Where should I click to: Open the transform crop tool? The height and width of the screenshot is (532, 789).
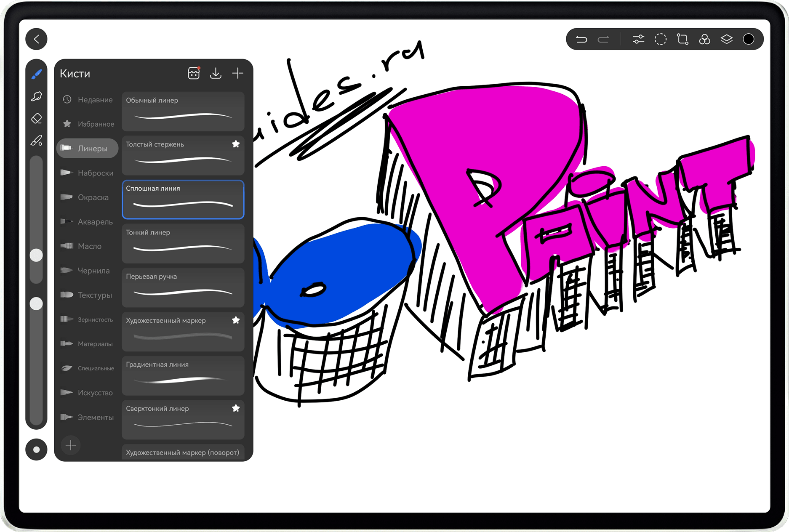point(682,39)
